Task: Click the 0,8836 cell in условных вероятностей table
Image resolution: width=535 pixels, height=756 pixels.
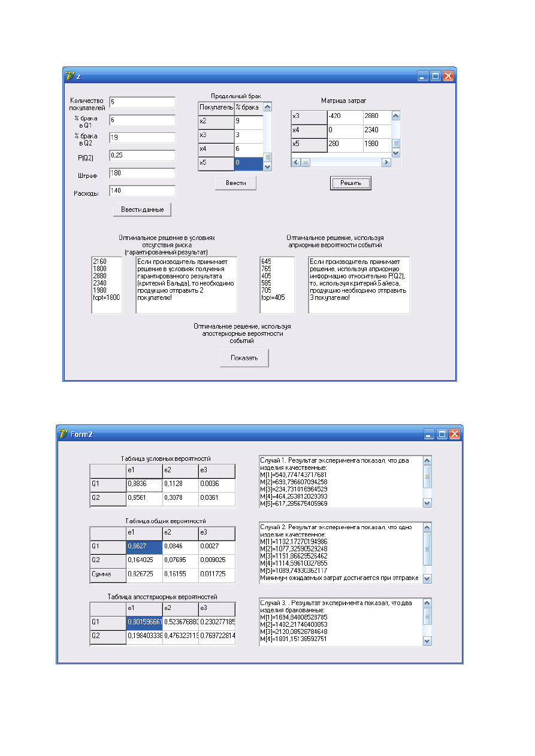Action: (144, 485)
